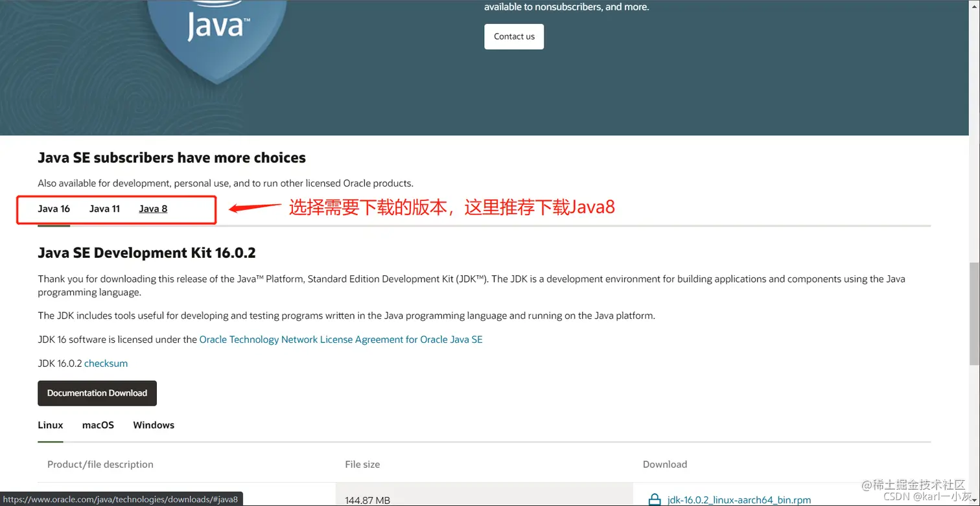Click the 'Download' column header
The image size is (980, 506).
(x=664, y=465)
